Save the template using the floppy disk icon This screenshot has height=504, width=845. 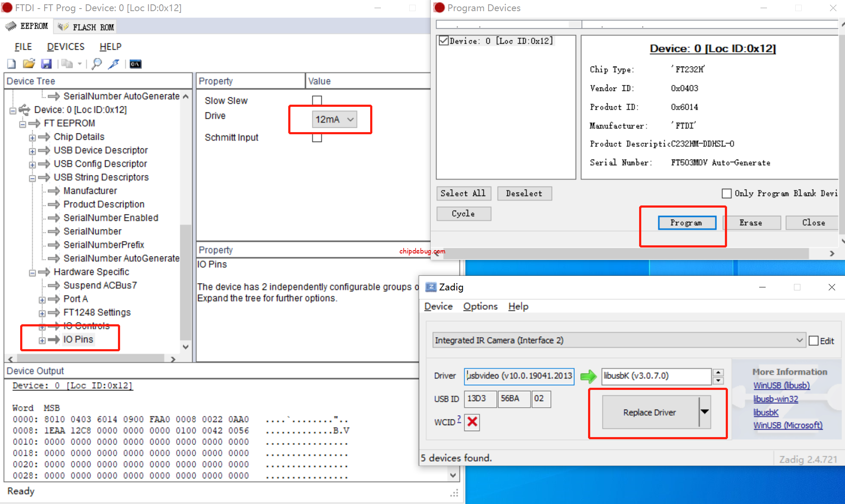point(46,64)
